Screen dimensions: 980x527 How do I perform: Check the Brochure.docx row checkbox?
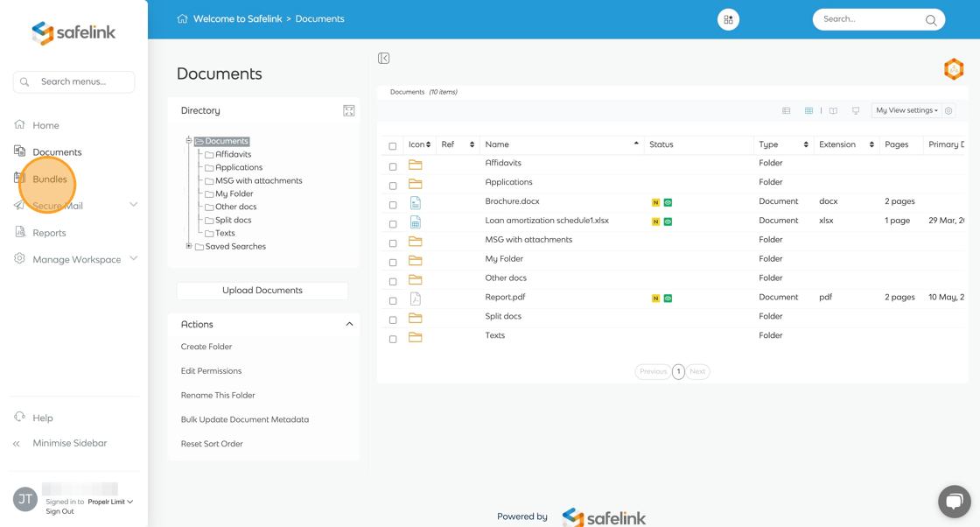point(393,205)
